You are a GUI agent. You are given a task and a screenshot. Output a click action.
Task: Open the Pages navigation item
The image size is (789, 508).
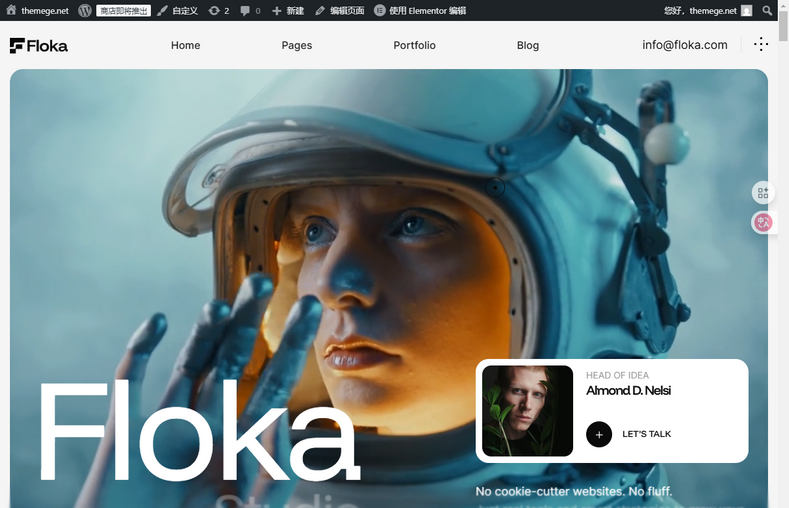[x=297, y=45]
